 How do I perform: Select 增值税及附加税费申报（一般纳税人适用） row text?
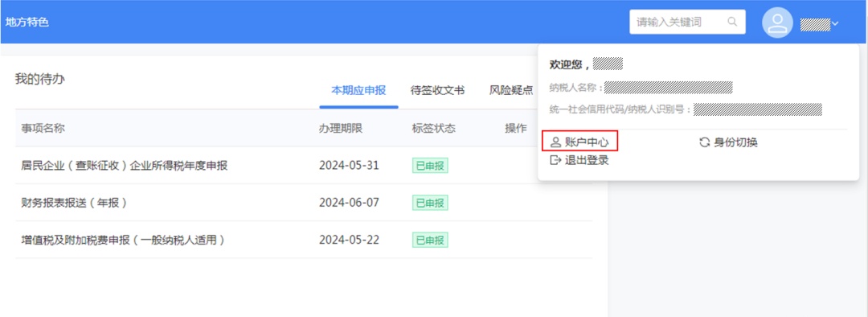(x=124, y=240)
